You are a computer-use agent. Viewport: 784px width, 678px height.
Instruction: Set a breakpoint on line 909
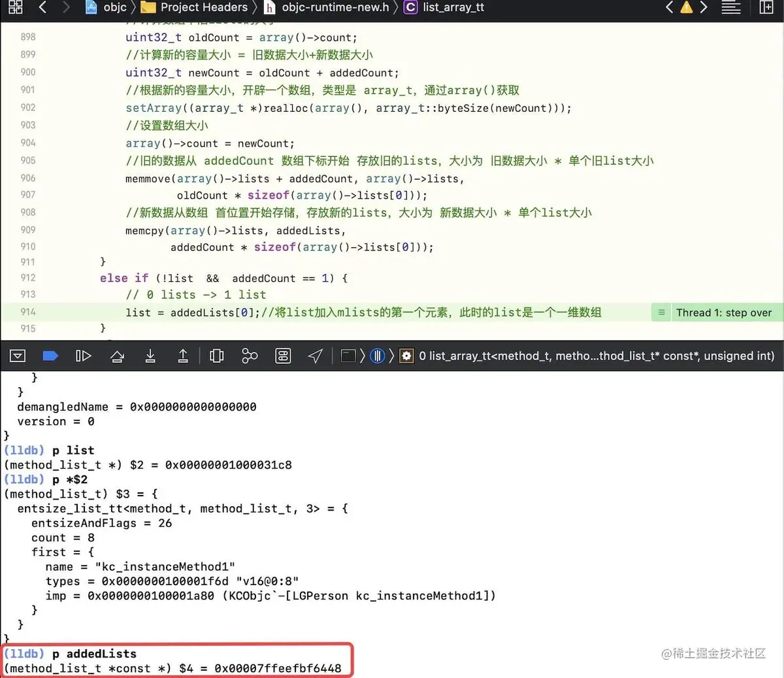[28, 230]
